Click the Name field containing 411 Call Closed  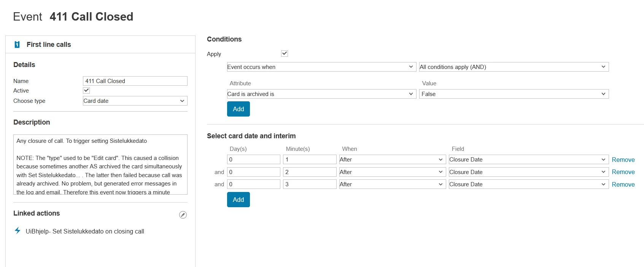point(135,81)
